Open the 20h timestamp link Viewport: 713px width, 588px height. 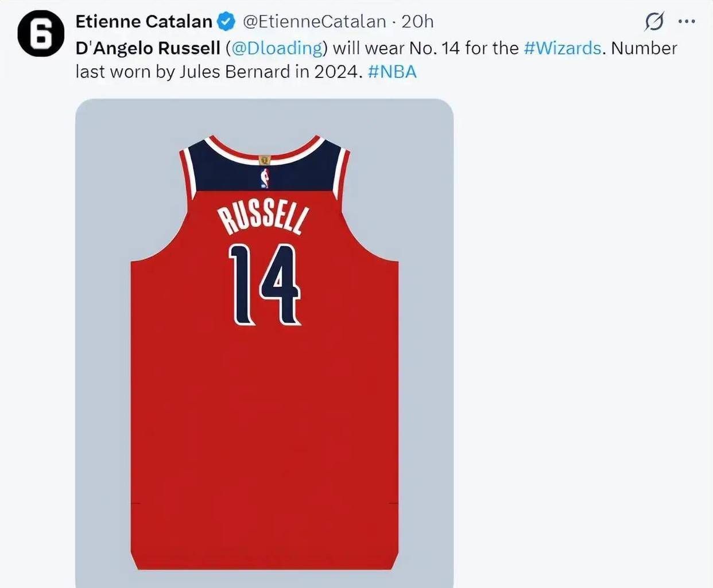(x=417, y=22)
